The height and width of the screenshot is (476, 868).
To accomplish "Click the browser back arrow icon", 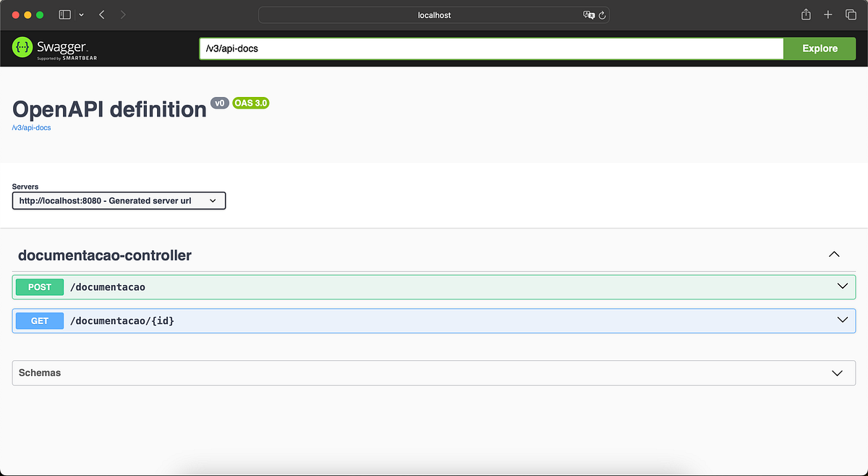I will point(101,14).
